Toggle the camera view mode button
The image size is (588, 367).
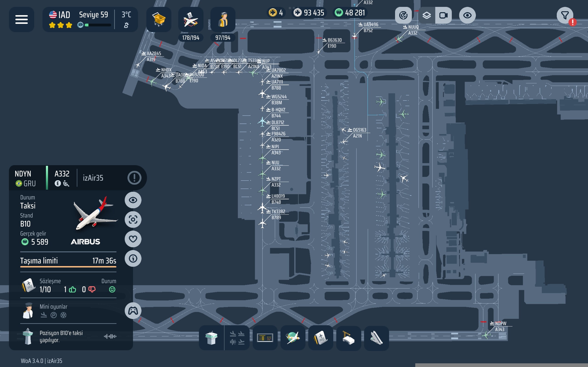[444, 16]
